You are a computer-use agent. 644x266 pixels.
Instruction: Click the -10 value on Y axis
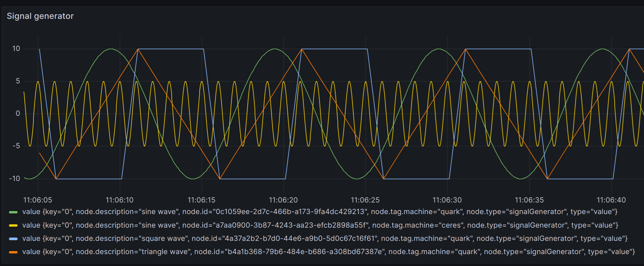(x=15, y=179)
